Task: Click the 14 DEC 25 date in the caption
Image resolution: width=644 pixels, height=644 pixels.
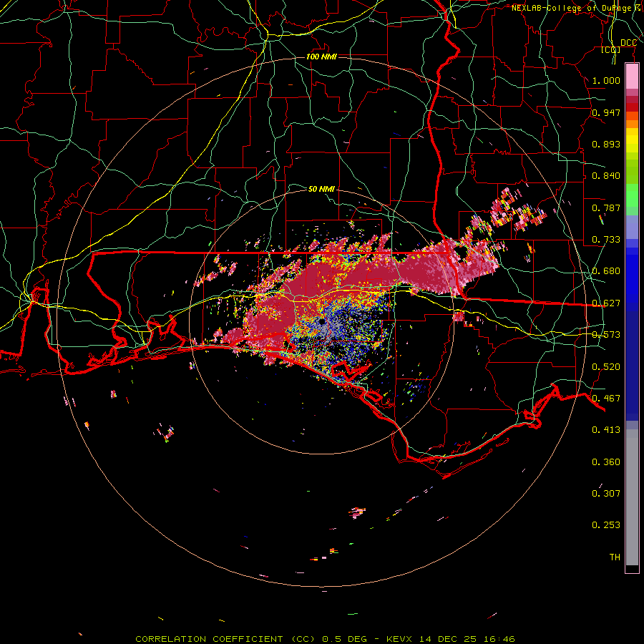Action: click(x=448, y=639)
